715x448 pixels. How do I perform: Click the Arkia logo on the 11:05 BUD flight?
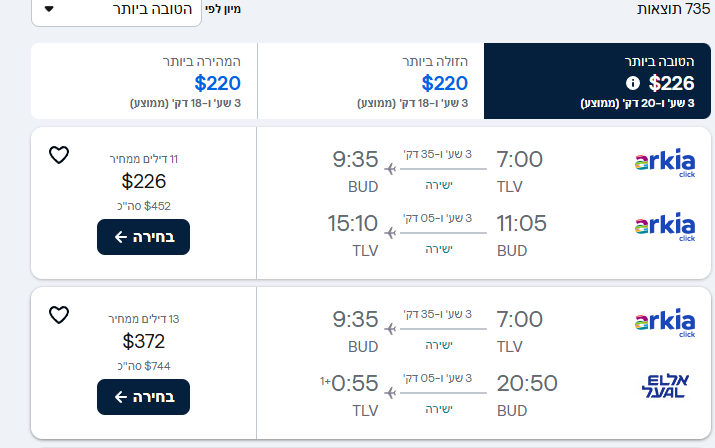pos(665,225)
